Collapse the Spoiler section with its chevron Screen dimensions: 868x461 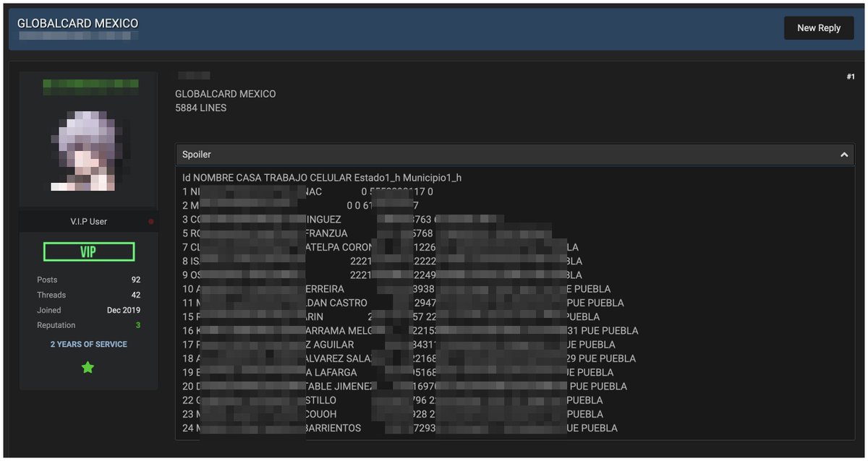(843, 155)
